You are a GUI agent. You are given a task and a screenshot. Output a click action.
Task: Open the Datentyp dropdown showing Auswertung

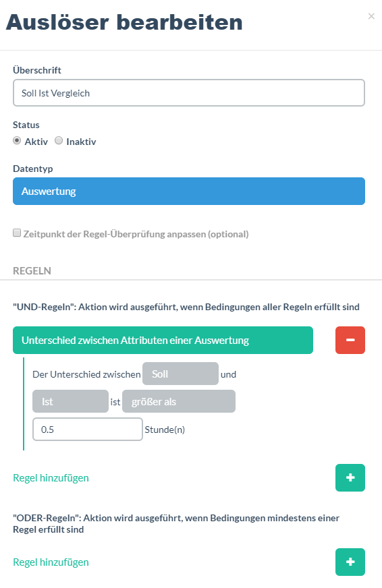[189, 192]
